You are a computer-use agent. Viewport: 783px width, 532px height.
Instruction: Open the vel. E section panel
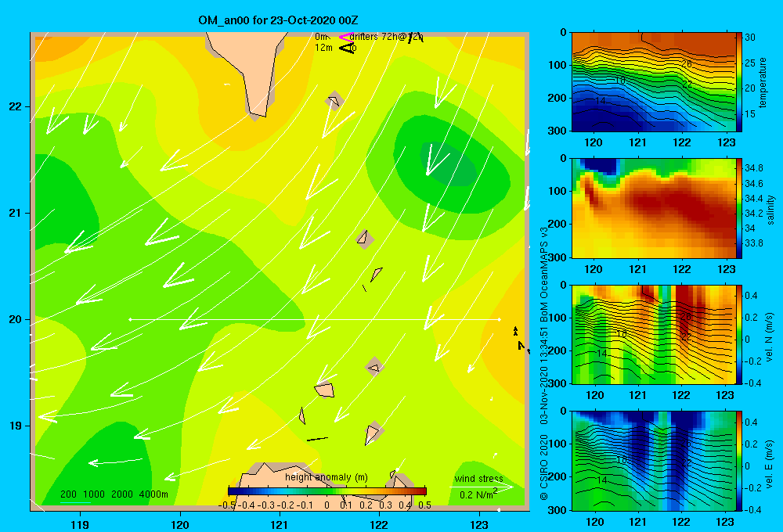pyautogui.click(x=654, y=461)
